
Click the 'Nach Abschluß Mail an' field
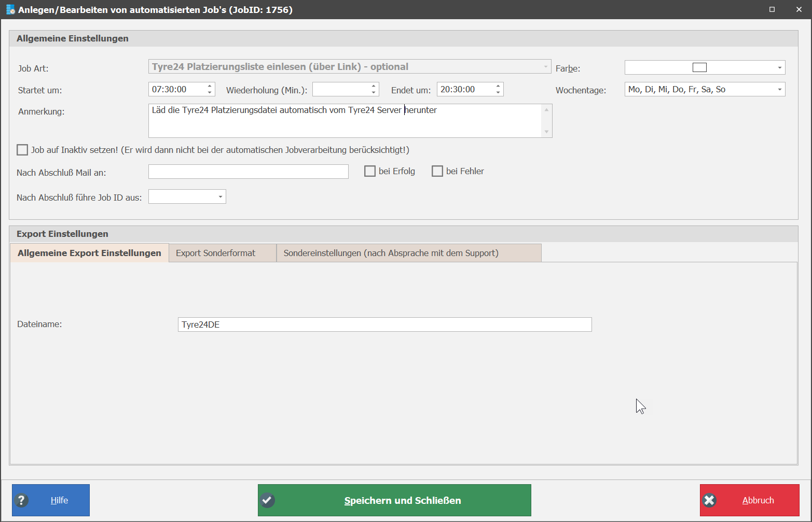[x=249, y=172]
